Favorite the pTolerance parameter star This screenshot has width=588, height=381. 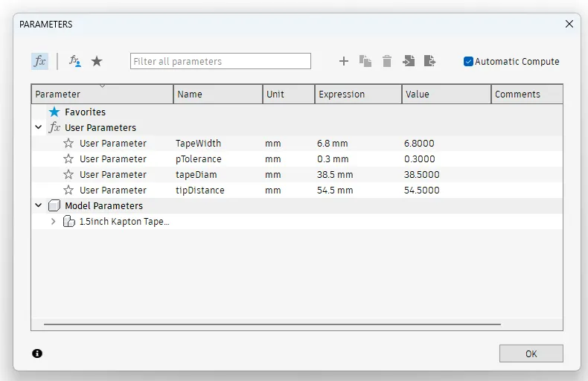coord(68,159)
